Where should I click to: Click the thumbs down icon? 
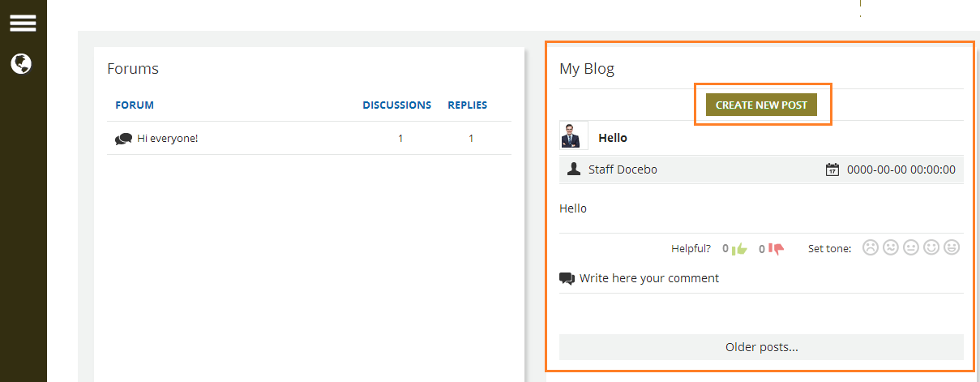[776, 249]
